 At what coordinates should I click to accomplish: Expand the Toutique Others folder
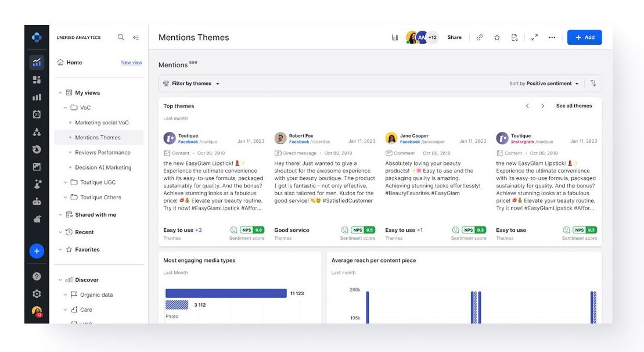[65, 197]
